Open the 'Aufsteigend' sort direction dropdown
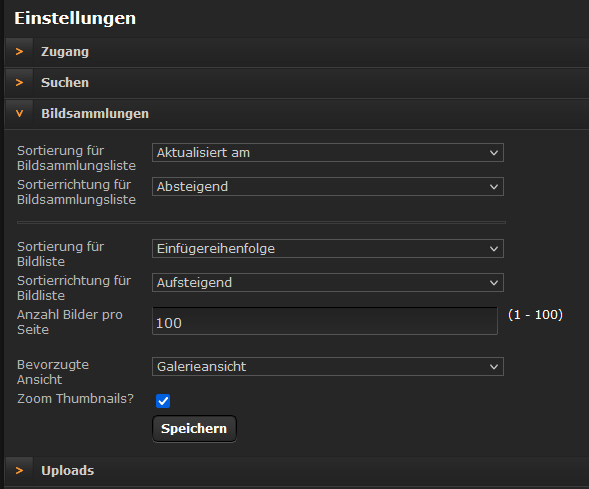The height and width of the screenshot is (489, 589). pos(328,282)
